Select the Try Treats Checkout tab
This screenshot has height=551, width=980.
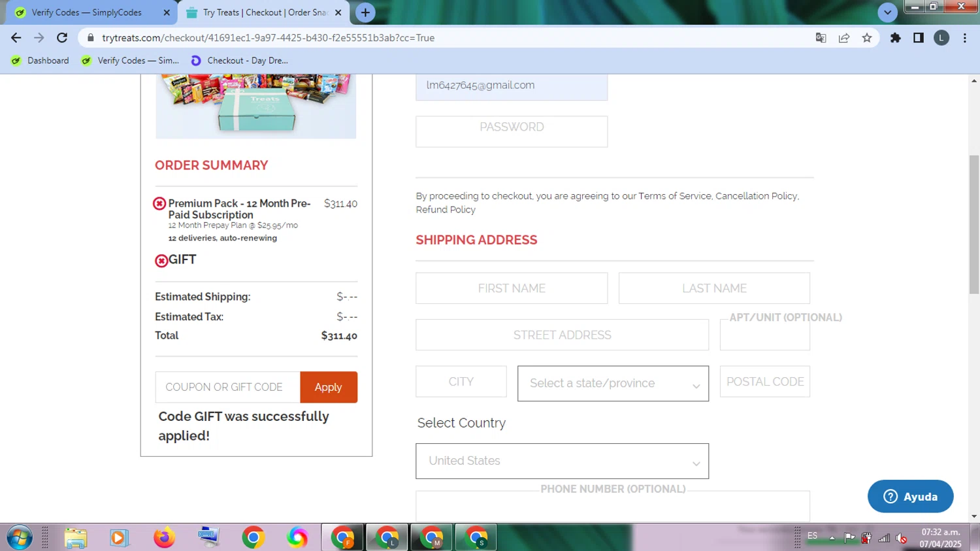[263, 12]
